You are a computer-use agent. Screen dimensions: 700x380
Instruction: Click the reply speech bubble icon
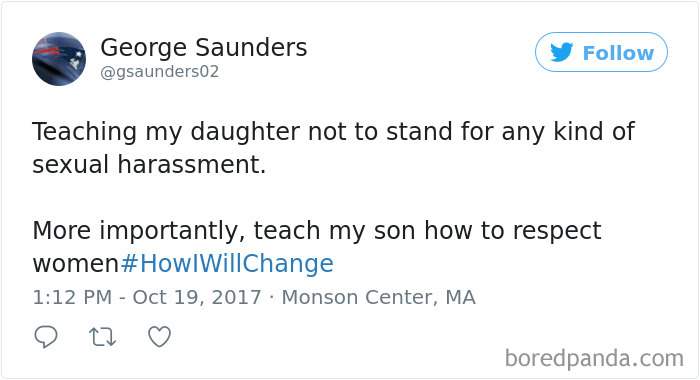pyautogui.click(x=46, y=337)
